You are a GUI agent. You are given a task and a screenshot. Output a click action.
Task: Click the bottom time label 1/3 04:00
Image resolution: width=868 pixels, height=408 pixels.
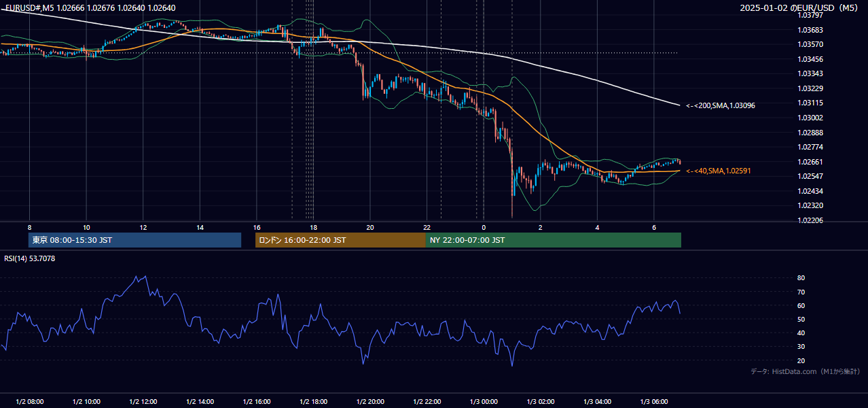tap(598, 402)
